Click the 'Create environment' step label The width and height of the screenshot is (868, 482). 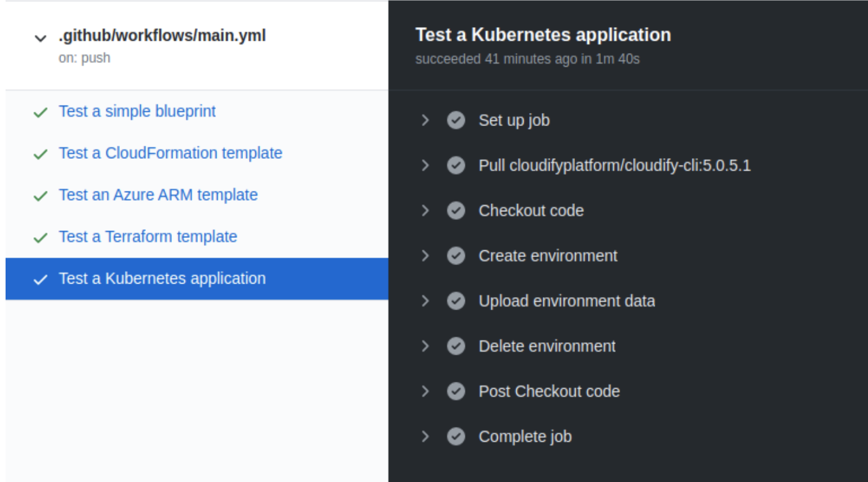point(548,256)
